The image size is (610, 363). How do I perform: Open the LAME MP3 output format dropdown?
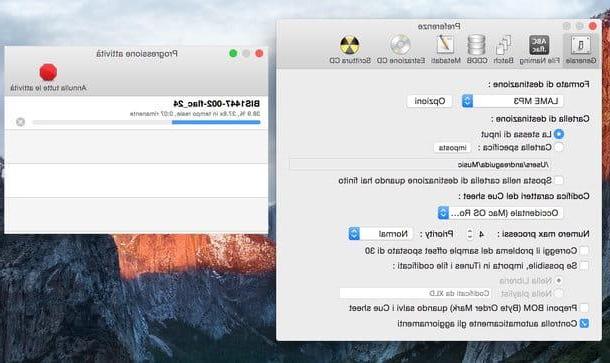click(512, 101)
